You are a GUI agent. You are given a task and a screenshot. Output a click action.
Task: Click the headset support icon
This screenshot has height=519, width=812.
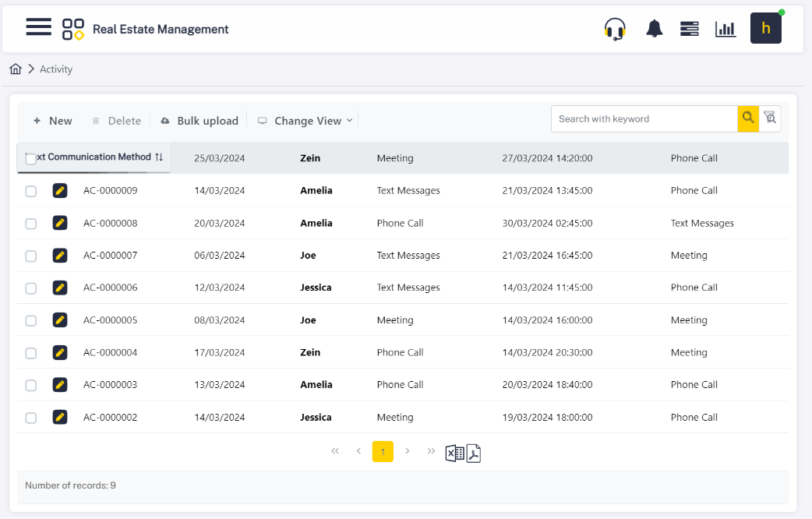(615, 29)
